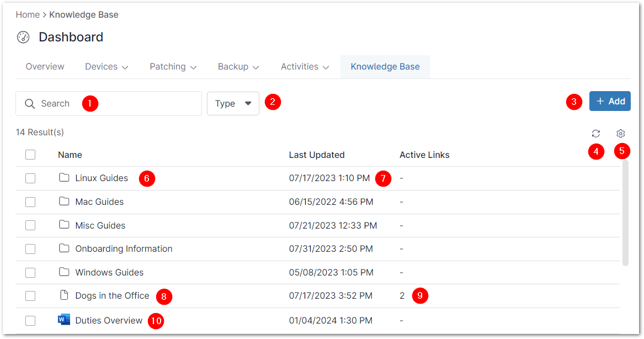The image size is (644, 339).
Task: Open the Activities tab
Action: click(305, 67)
